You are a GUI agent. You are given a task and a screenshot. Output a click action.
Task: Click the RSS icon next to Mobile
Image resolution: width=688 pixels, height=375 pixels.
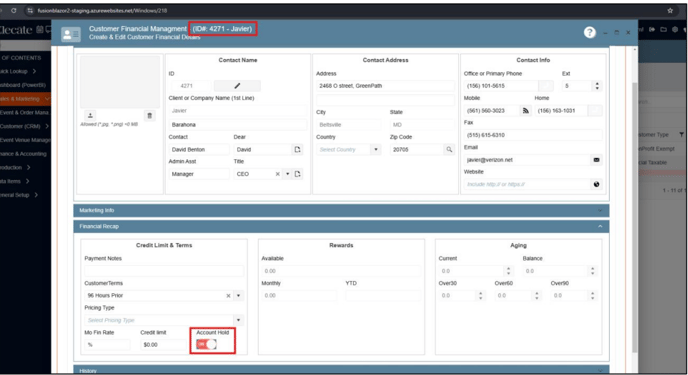coord(525,111)
